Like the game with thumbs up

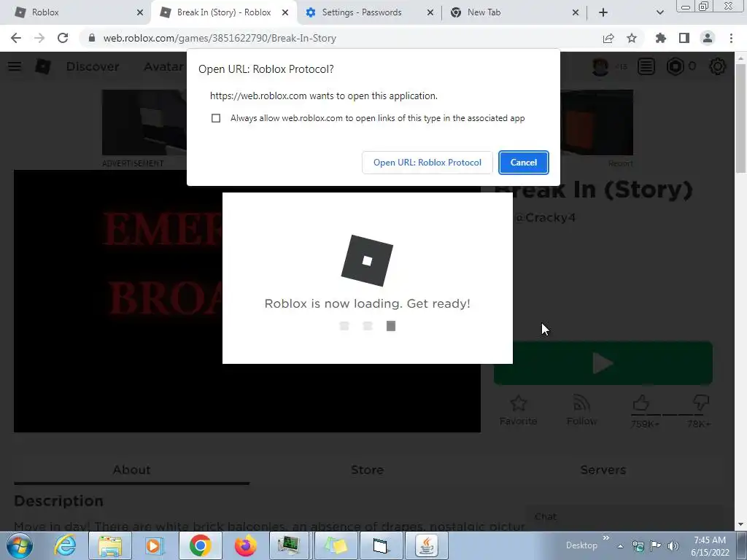[641, 403]
